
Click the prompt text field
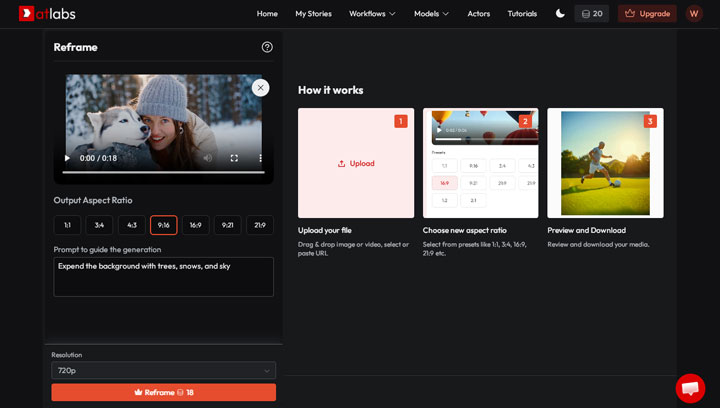tap(163, 277)
